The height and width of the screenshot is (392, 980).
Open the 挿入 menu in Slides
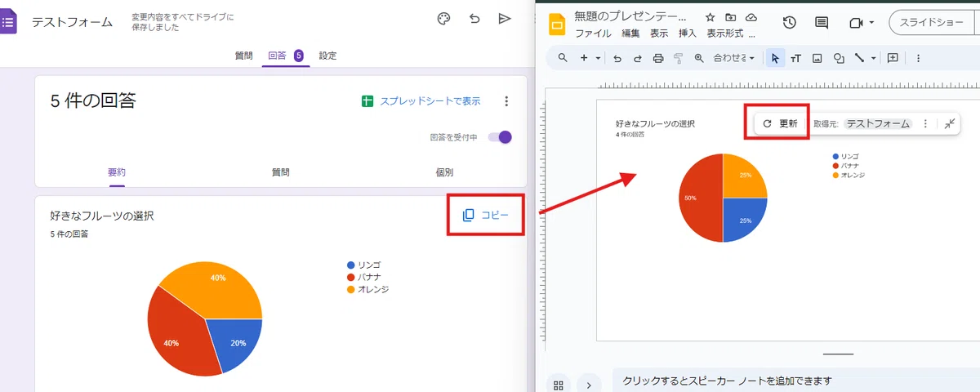point(688,33)
